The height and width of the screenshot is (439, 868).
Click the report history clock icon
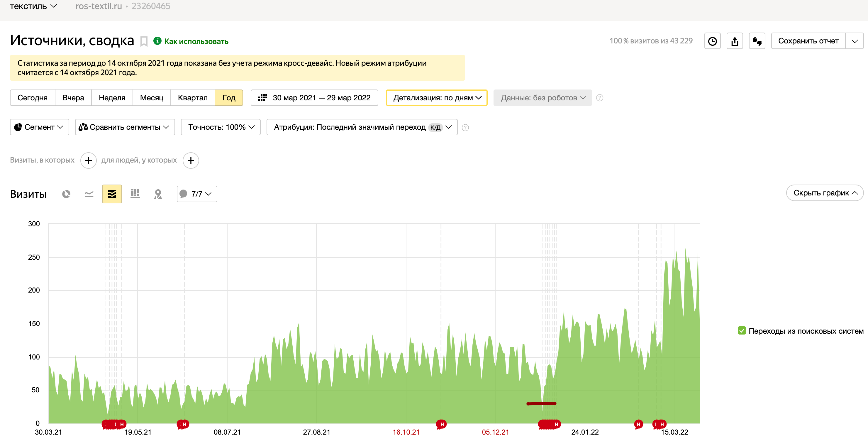712,41
